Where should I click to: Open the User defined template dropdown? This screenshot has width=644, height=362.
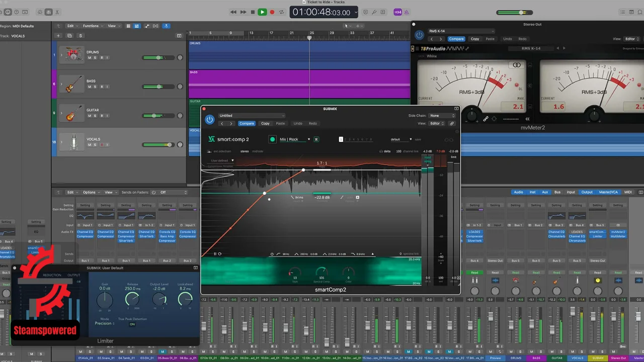(x=222, y=160)
